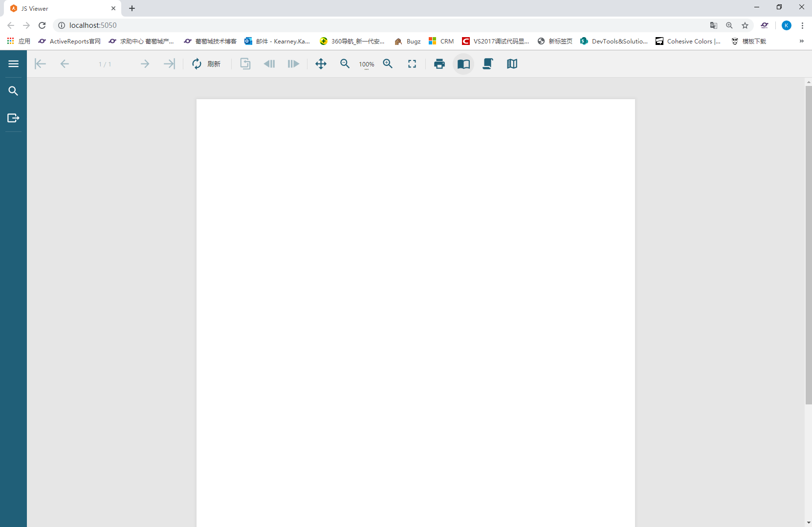Switch to continuous page view

click(488, 64)
